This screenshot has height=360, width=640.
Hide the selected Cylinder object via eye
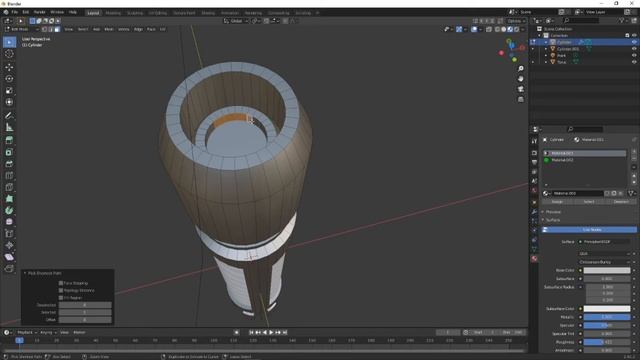(634, 42)
